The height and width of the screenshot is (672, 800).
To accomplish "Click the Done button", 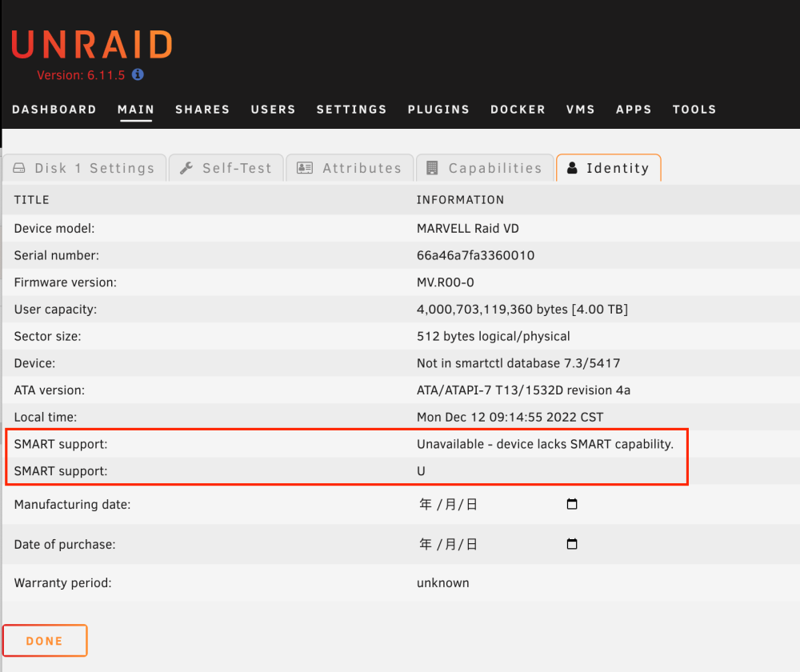I will [45, 640].
